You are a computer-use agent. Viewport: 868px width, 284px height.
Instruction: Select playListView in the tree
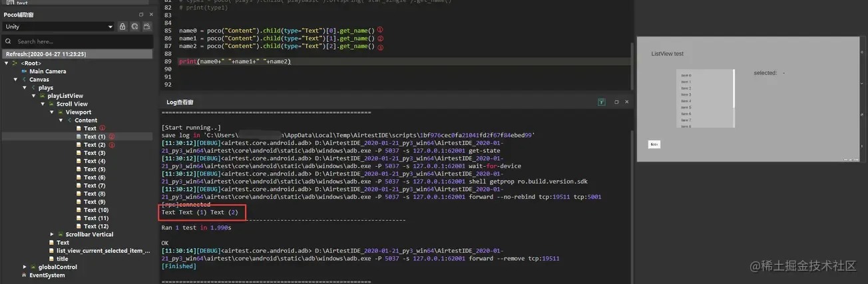(65, 96)
